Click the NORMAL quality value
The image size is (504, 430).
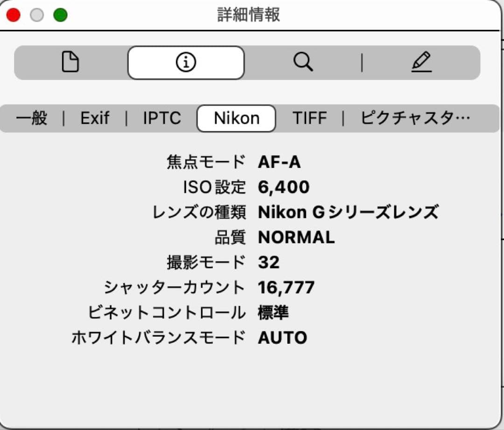tap(296, 238)
